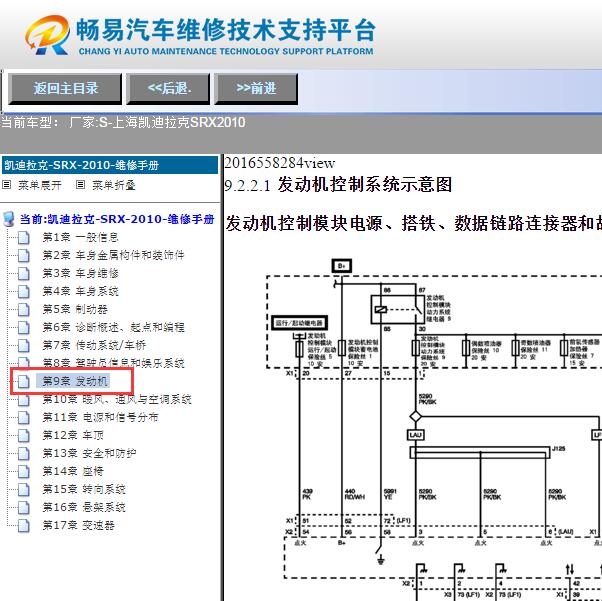
Task: Open chapter 第2章 车身金属构件和装饰件
Action: pos(113,255)
